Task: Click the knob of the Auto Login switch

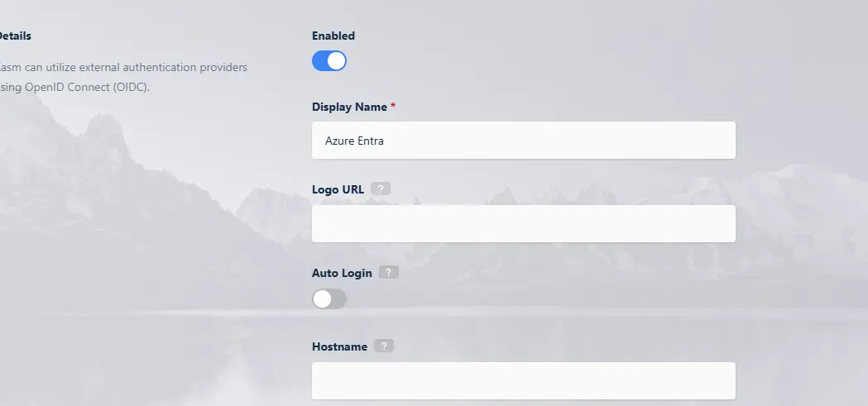Action: click(x=322, y=299)
